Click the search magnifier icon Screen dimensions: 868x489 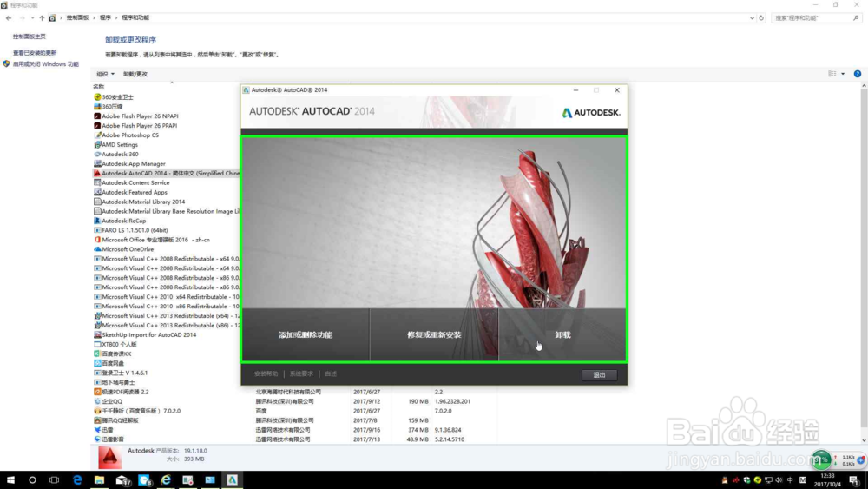pyautogui.click(x=856, y=17)
